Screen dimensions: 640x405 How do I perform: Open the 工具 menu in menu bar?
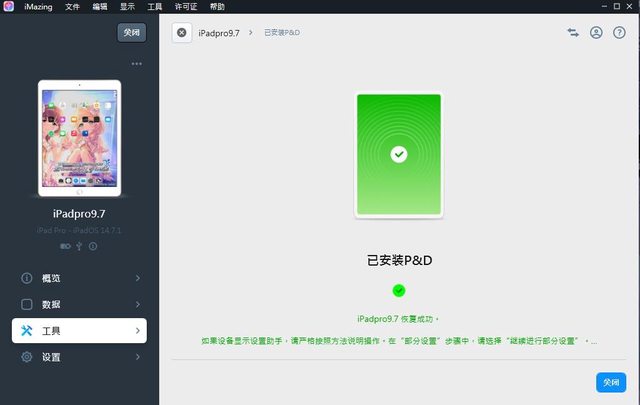[x=155, y=7]
